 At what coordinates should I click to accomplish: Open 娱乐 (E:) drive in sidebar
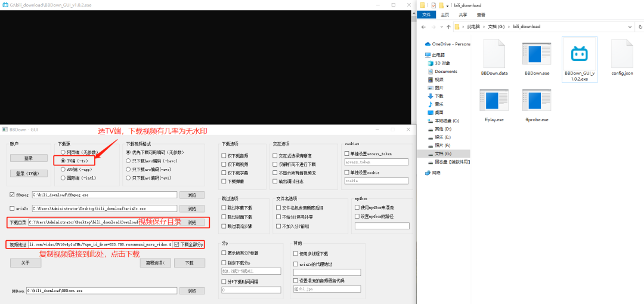point(439,137)
